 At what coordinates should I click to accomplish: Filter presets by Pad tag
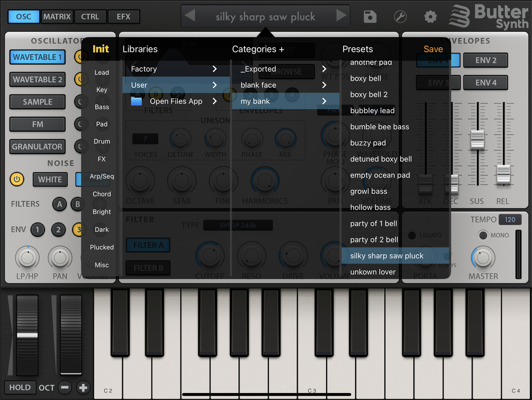[x=102, y=125]
